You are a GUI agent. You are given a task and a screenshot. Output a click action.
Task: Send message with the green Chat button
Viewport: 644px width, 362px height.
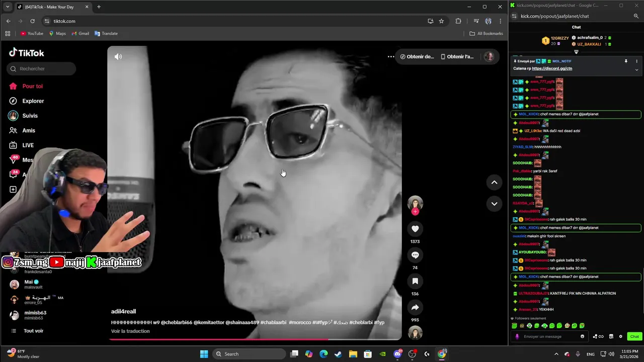[634, 336]
